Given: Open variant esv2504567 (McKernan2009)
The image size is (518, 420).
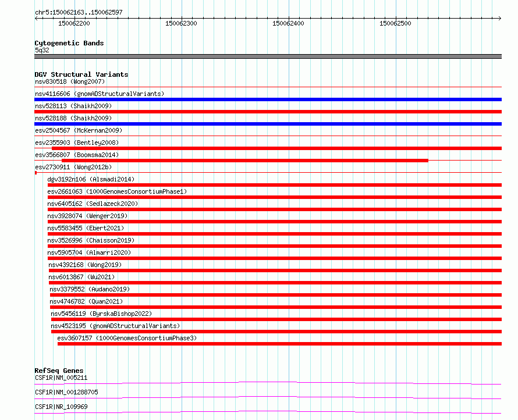Looking at the screenshot, I should (x=79, y=130).
